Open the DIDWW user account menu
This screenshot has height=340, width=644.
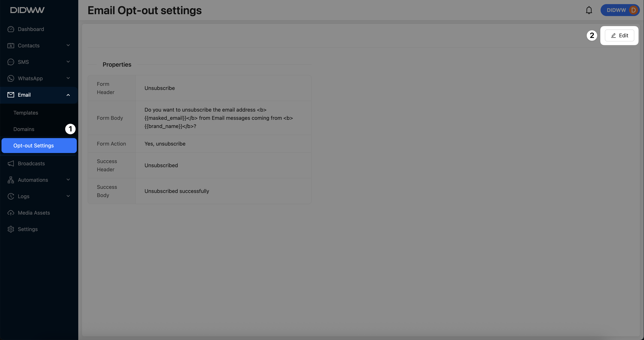[620, 10]
